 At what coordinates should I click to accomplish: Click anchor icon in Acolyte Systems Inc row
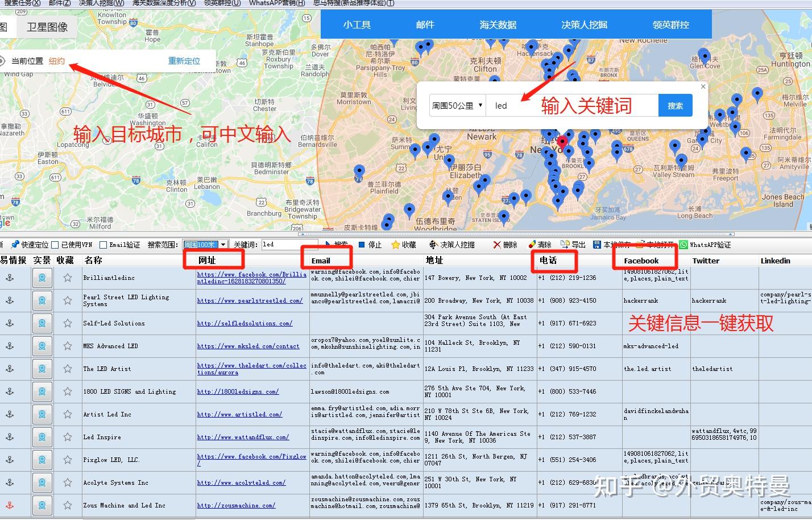(10, 482)
